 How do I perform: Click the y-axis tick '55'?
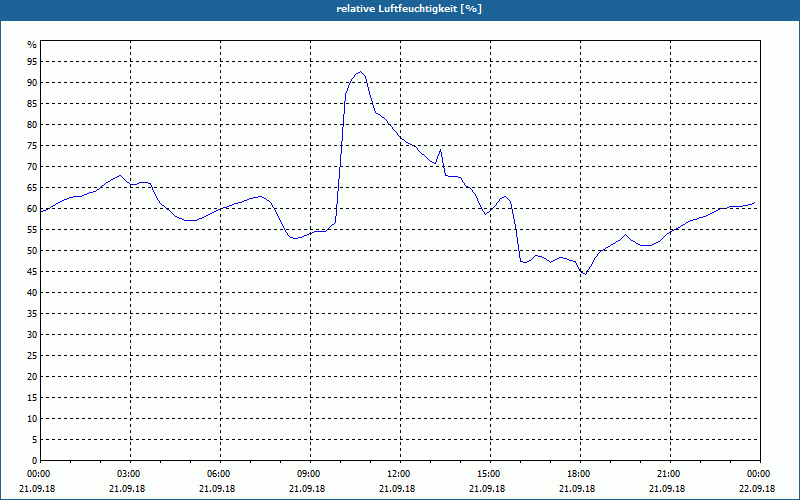click(x=32, y=230)
